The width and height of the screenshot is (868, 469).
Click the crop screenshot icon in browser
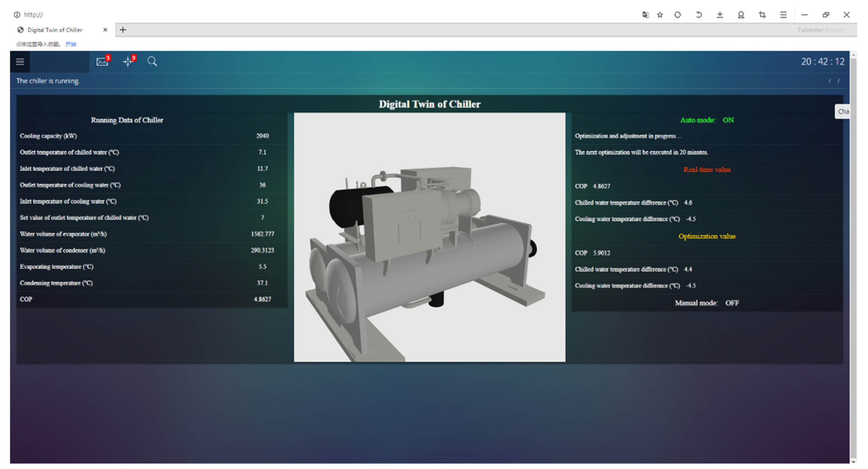coord(762,15)
